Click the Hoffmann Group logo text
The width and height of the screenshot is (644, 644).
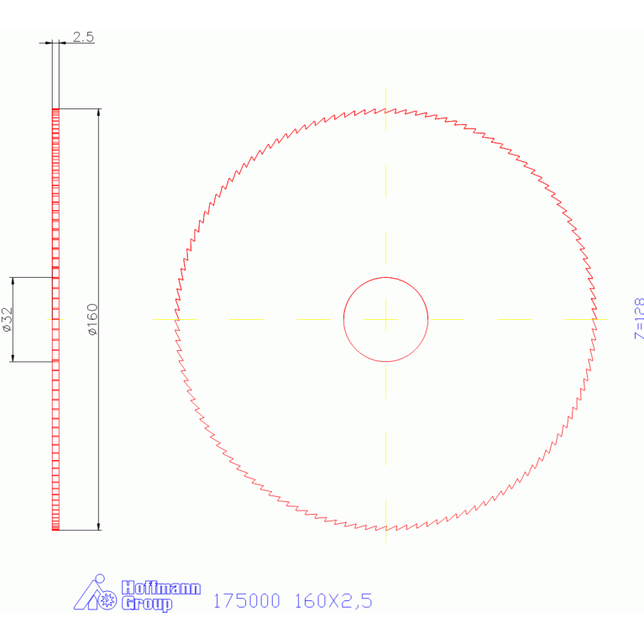pyautogui.click(x=161, y=595)
